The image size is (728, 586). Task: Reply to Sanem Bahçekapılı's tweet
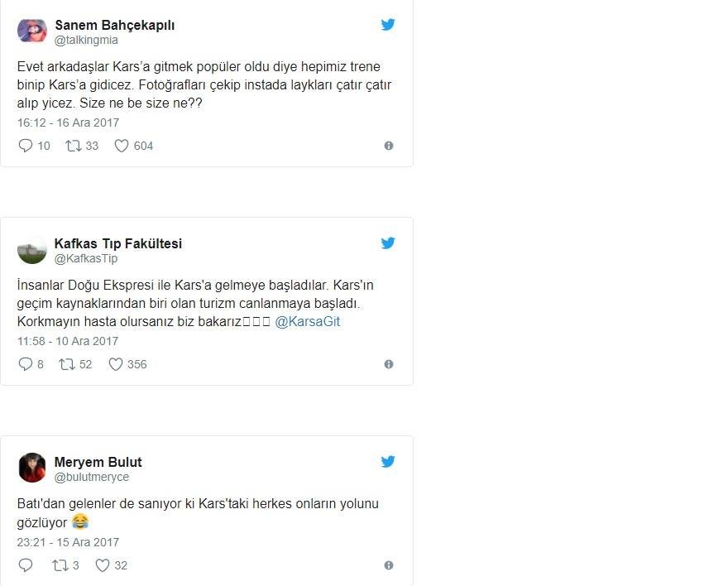coord(26,146)
